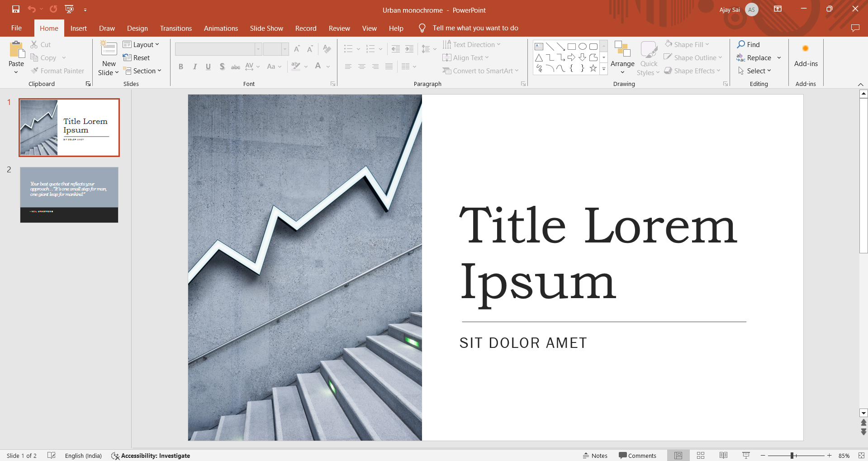Start Slide Show from status bar icon
868x461 pixels.
[746, 456]
